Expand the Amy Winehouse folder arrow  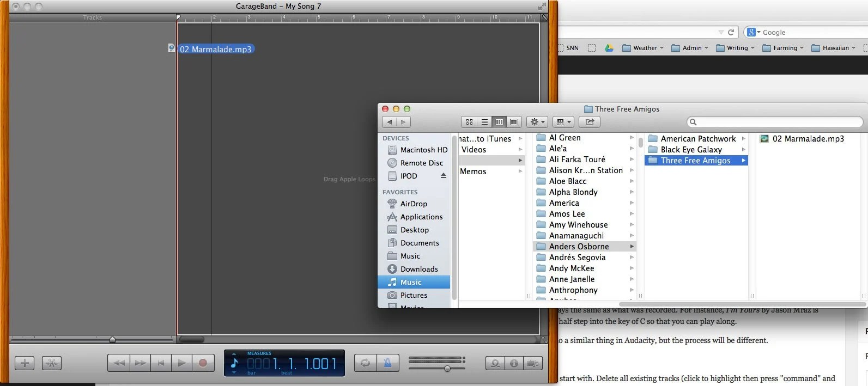632,225
